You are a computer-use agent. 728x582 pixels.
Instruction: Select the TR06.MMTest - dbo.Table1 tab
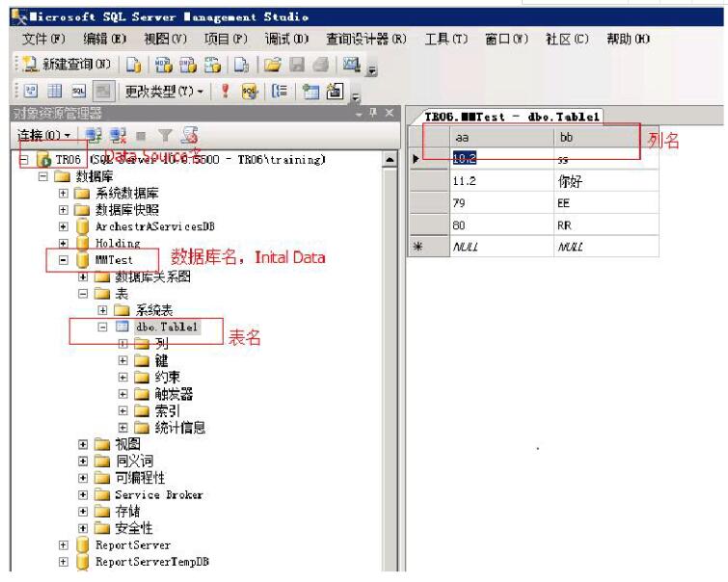point(512,117)
